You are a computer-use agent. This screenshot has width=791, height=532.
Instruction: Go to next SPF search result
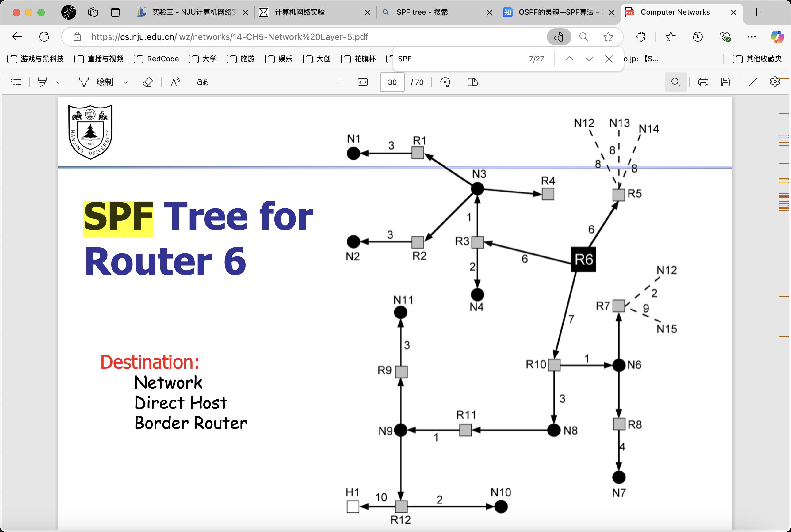[x=589, y=59]
